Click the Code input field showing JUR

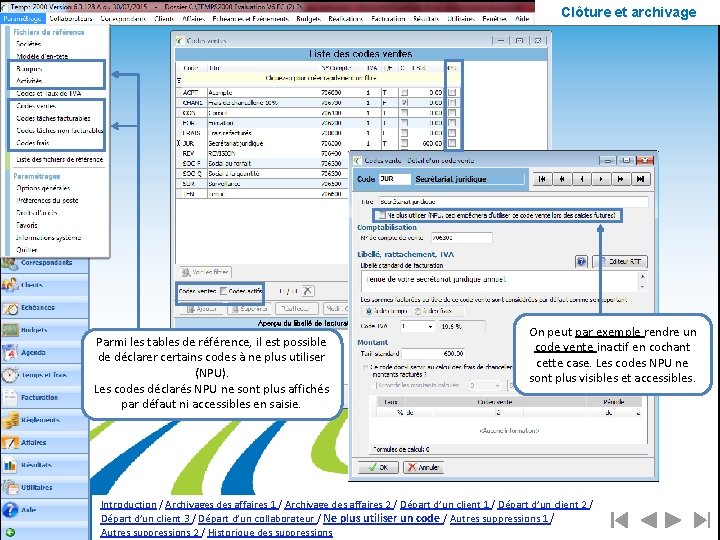(394, 179)
